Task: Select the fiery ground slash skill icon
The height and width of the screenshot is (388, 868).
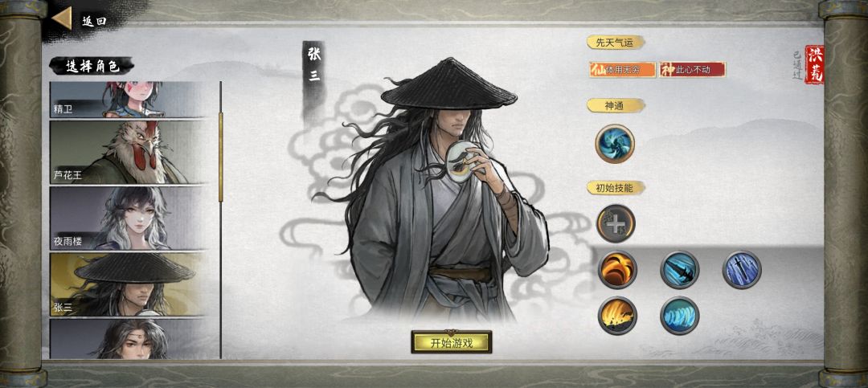Action: click(617, 316)
